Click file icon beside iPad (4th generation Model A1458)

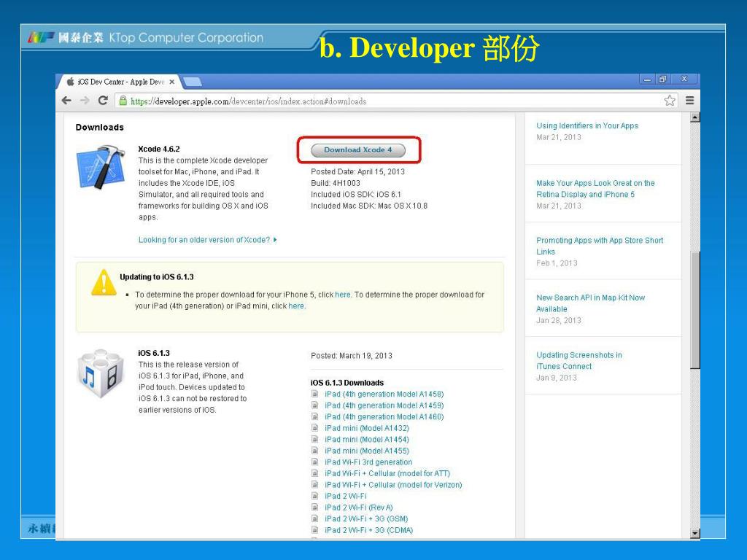pos(315,394)
